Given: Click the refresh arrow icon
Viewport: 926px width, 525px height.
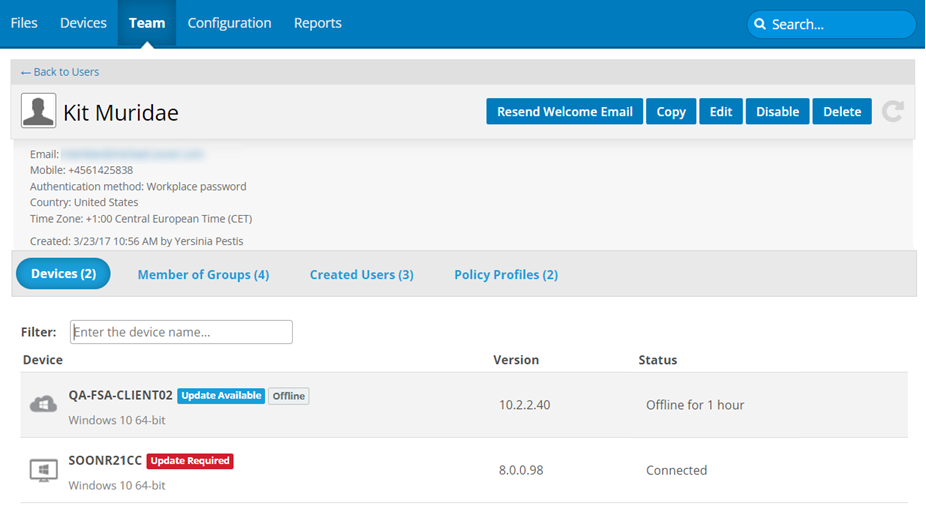Looking at the screenshot, I should 892,112.
